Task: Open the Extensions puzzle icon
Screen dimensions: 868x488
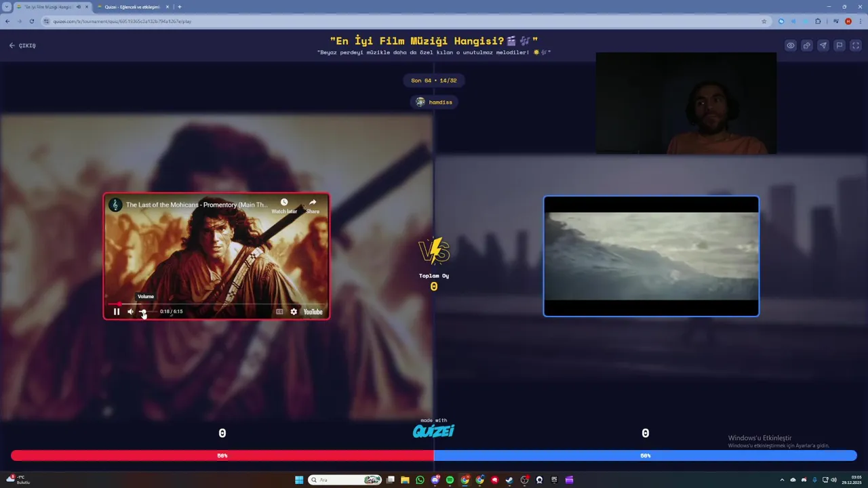Action: (818, 21)
